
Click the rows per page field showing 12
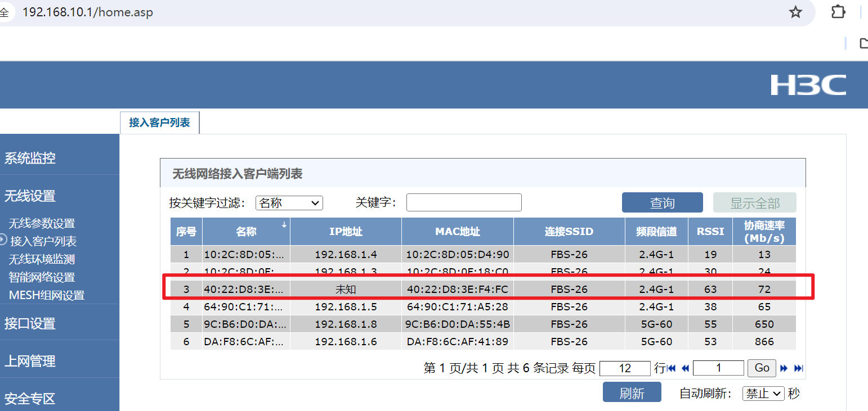[625, 368]
